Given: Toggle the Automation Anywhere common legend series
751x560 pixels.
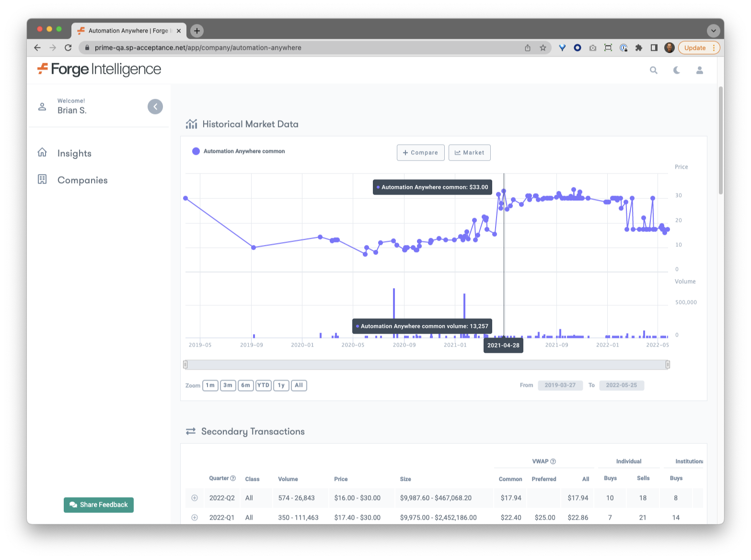Looking at the screenshot, I should 239,151.
